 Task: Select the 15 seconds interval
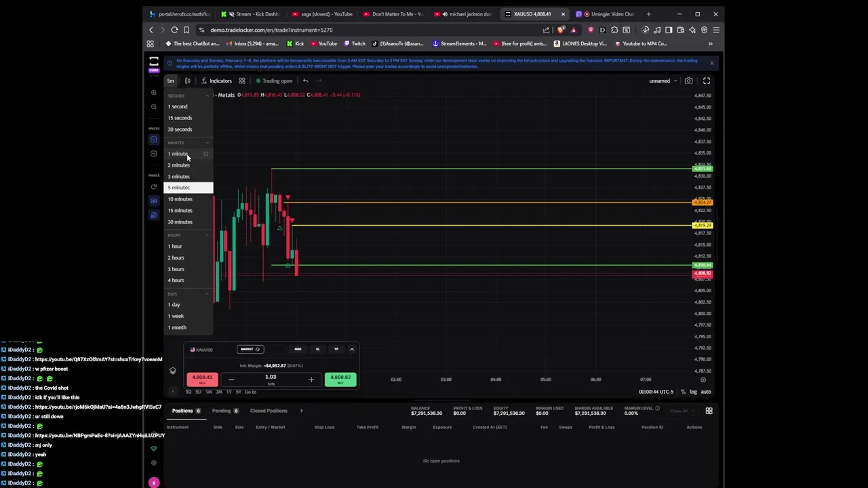click(x=180, y=118)
